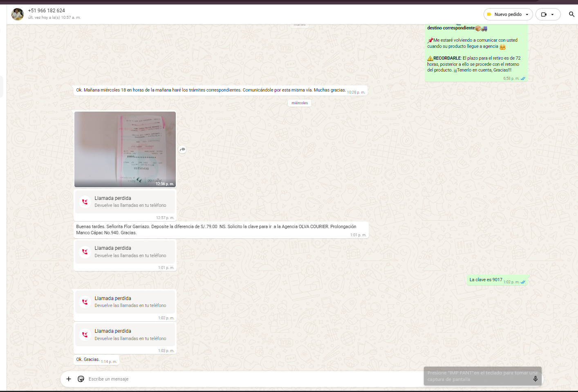Forward the receipt photo using the arrow icon
This screenshot has height=392, width=578.
(x=182, y=150)
